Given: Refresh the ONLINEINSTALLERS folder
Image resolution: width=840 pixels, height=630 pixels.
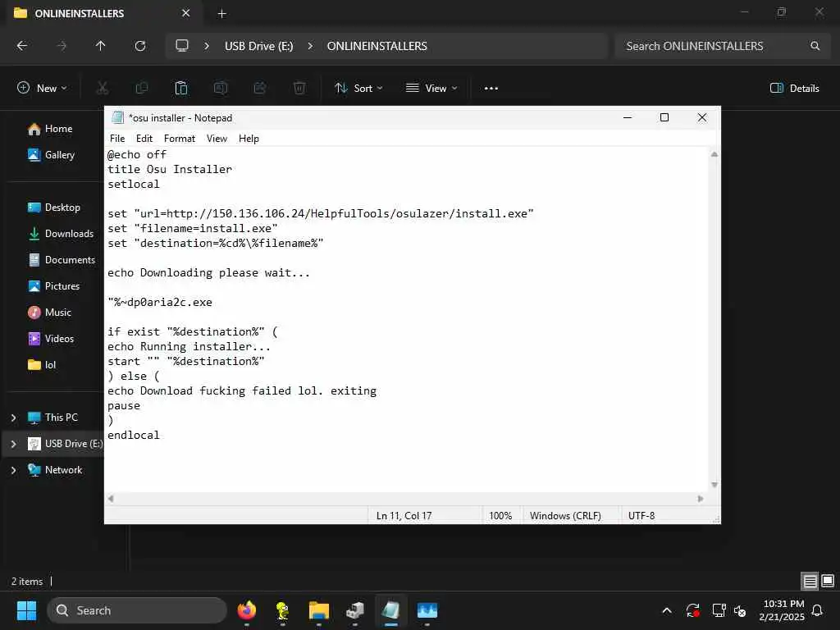Looking at the screenshot, I should (140, 46).
